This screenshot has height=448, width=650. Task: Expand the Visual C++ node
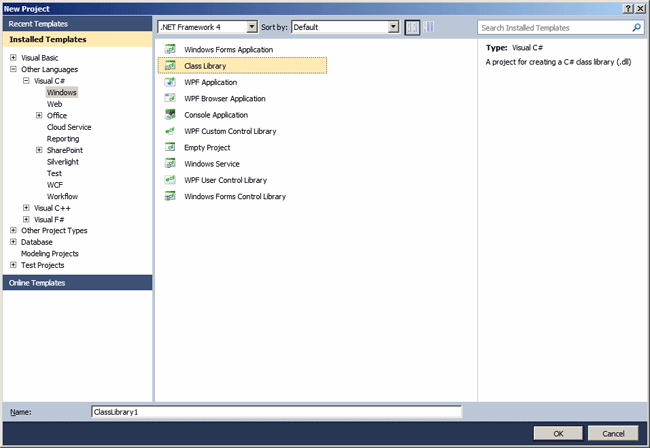click(26, 208)
